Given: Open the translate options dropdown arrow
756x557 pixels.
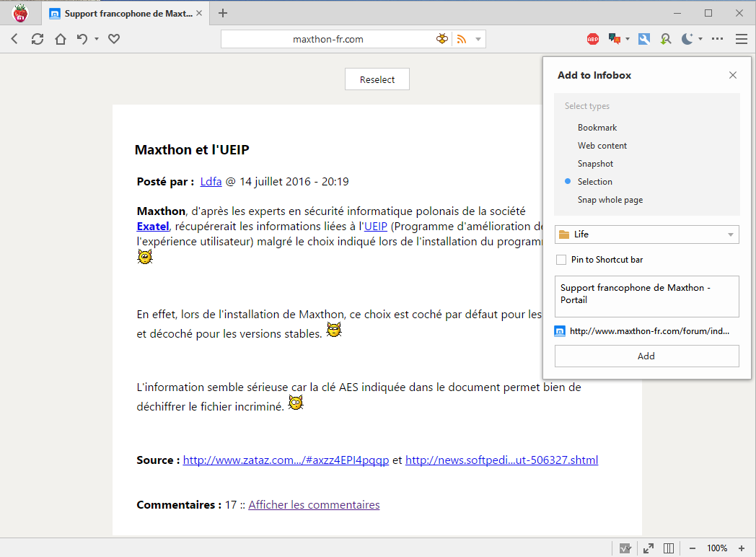Looking at the screenshot, I should (x=628, y=39).
